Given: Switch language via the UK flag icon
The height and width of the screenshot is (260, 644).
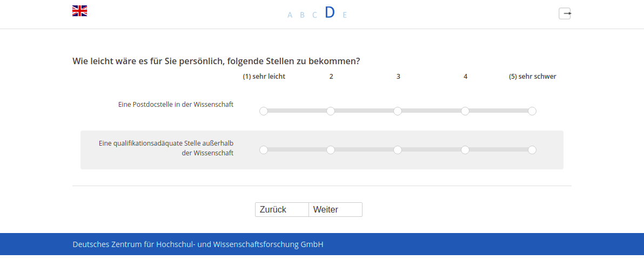Looking at the screenshot, I should (79, 11).
